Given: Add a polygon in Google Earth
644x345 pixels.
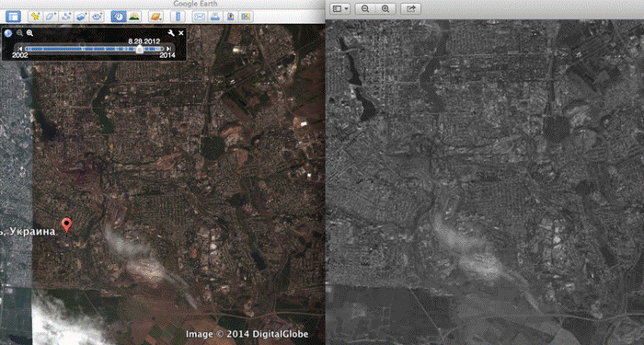Looking at the screenshot, I should click(x=51, y=17).
